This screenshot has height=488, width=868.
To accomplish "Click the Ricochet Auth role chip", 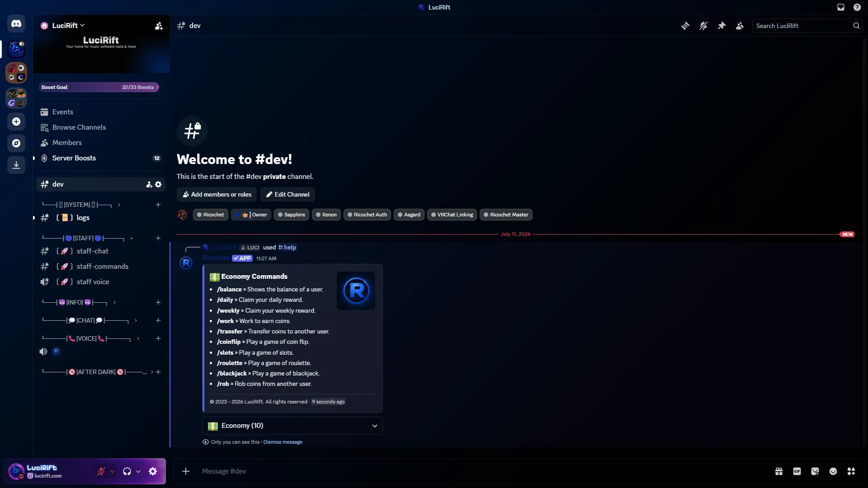I will (x=367, y=215).
